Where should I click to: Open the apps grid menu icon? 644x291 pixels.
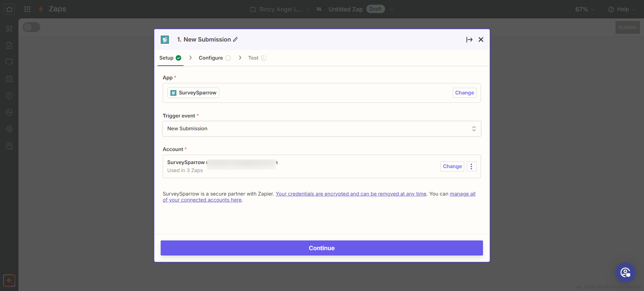[27, 9]
